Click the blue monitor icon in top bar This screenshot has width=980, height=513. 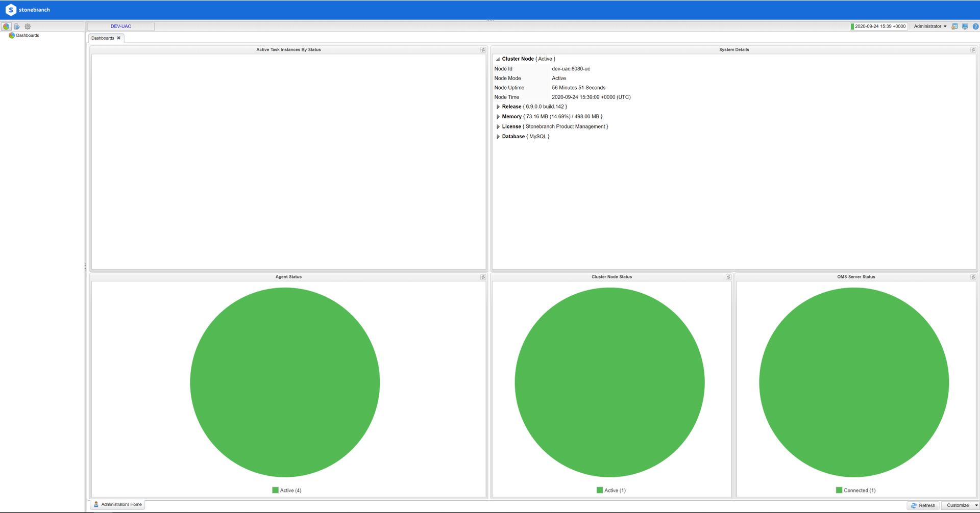click(x=965, y=27)
